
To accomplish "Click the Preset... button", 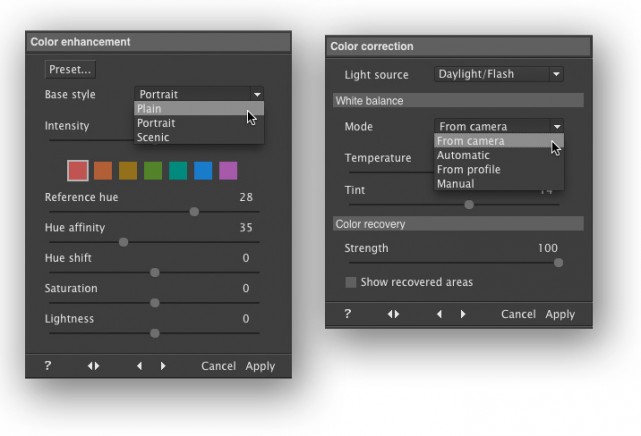I will coord(70,69).
